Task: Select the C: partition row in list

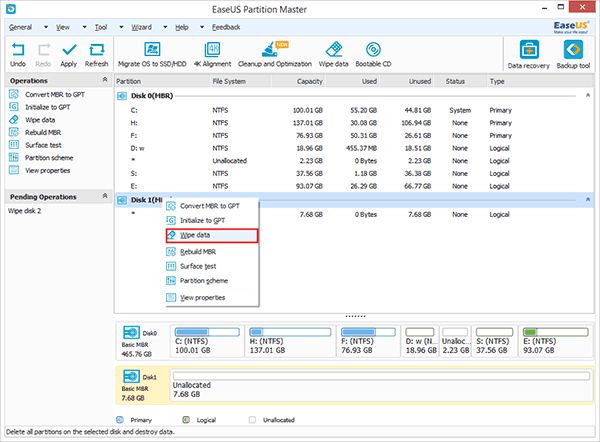Action: click(354, 110)
